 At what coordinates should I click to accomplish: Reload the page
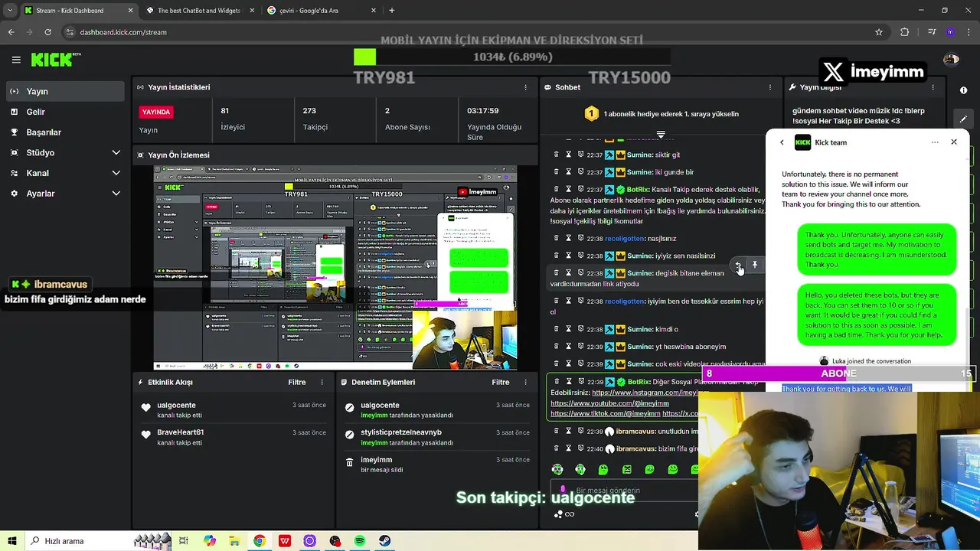click(47, 32)
